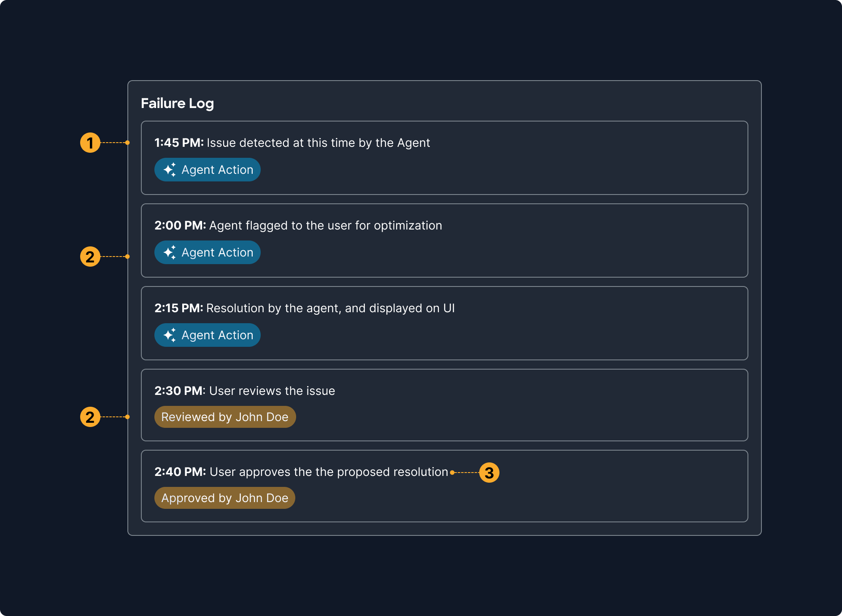Screen dimensions: 842x616
Task: Click annotation marker 3 near approval entry
Action: 489,473
